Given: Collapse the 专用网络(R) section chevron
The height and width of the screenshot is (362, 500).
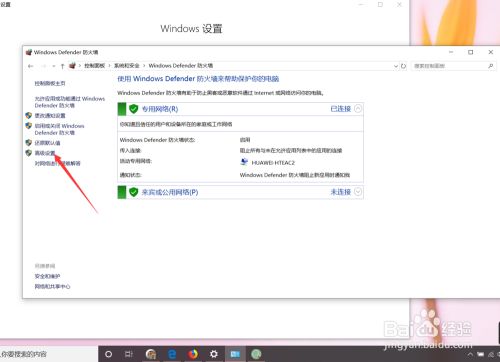Looking at the screenshot, I should click(x=358, y=109).
